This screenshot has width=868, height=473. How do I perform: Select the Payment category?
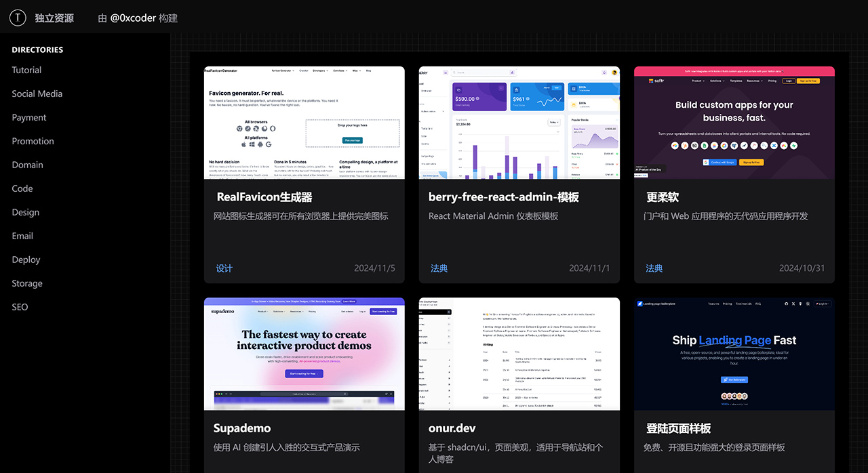click(x=29, y=117)
